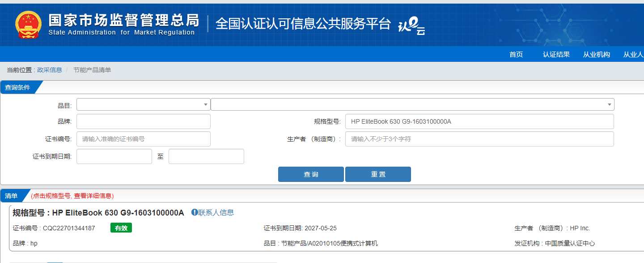644x263 pixels.
Task: Go to 认证结果 in navigation bar
Action: [x=556, y=54]
